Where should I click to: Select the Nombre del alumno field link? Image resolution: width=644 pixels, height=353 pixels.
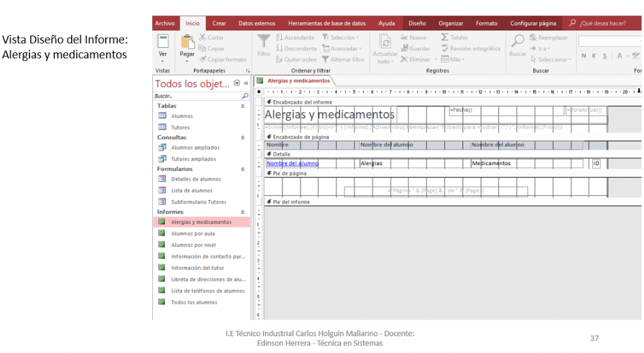[292, 163]
